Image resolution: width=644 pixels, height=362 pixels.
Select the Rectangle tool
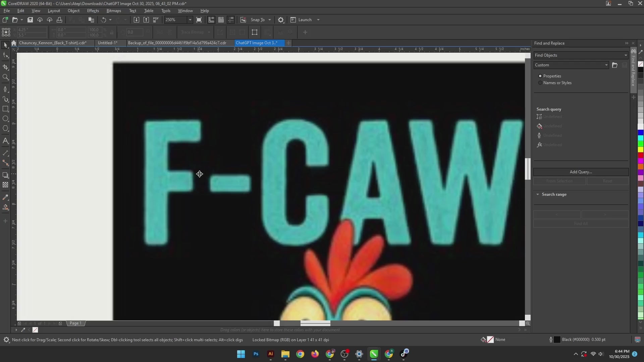[x=5, y=109]
